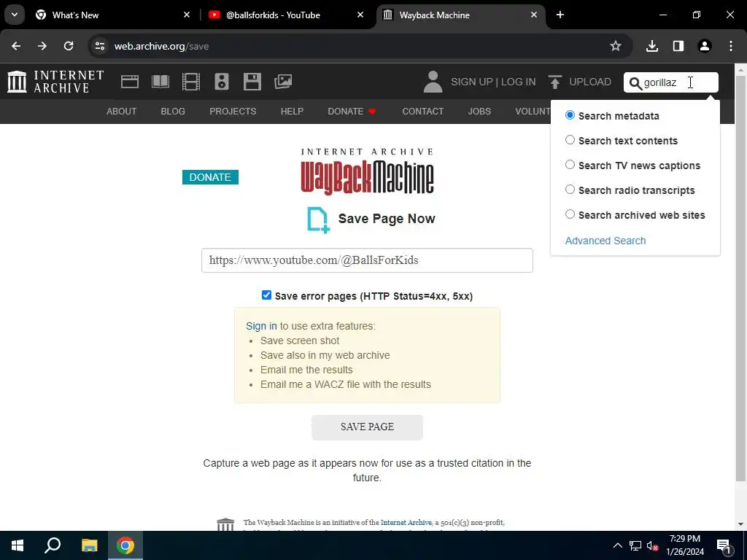
Task: Open a new browser tab
Action: click(560, 15)
